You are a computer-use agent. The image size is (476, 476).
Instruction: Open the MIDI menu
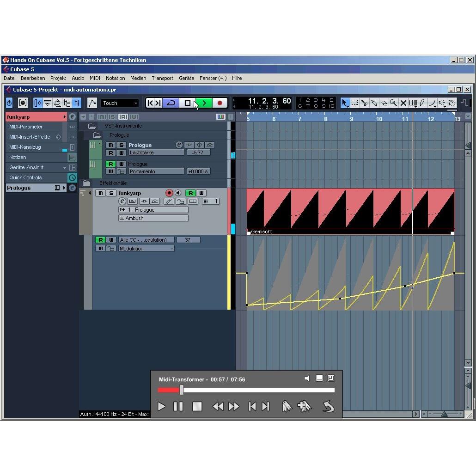click(x=95, y=78)
